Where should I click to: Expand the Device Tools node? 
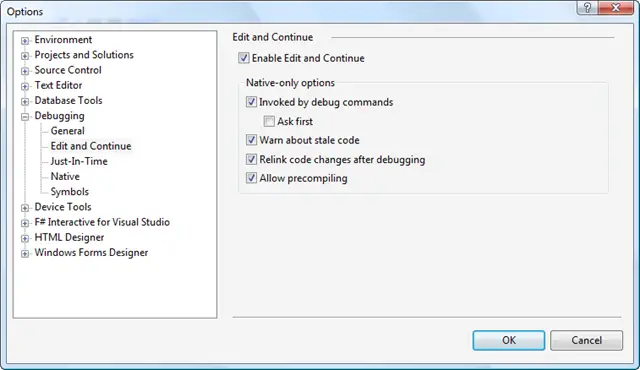coord(25,208)
